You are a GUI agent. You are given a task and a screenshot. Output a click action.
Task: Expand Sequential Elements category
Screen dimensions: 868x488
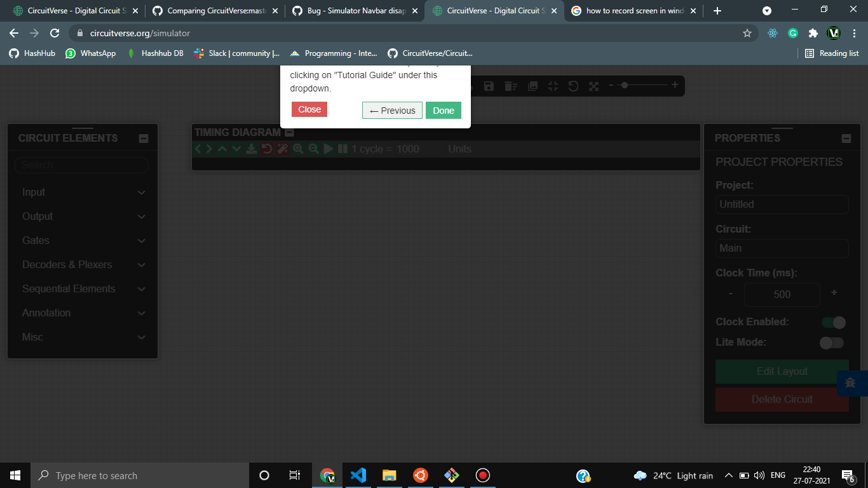83,289
